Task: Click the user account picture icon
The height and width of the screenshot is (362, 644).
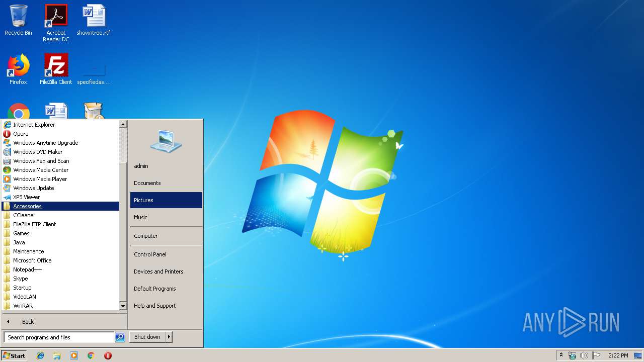Action: 166,141
